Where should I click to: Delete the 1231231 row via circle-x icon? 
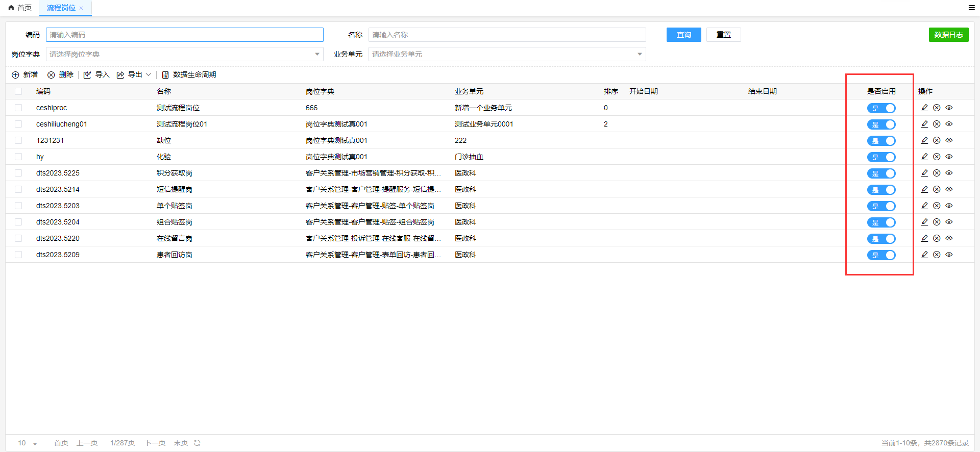937,140
